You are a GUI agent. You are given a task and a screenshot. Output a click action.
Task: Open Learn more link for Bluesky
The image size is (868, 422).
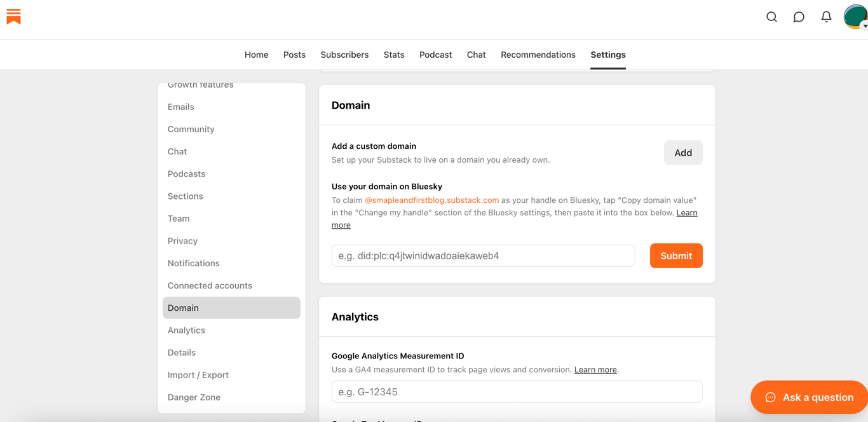pyautogui.click(x=686, y=213)
